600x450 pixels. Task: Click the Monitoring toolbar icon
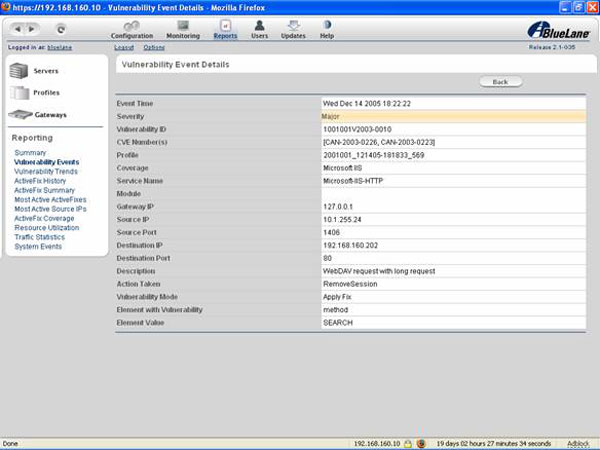(x=183, y=28)
